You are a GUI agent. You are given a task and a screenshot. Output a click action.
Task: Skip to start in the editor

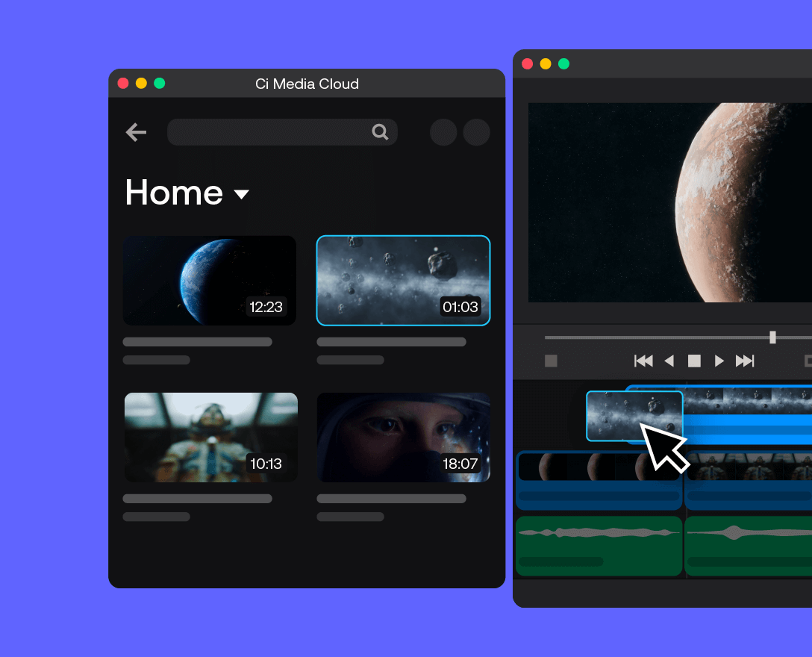tap(643, 361)
